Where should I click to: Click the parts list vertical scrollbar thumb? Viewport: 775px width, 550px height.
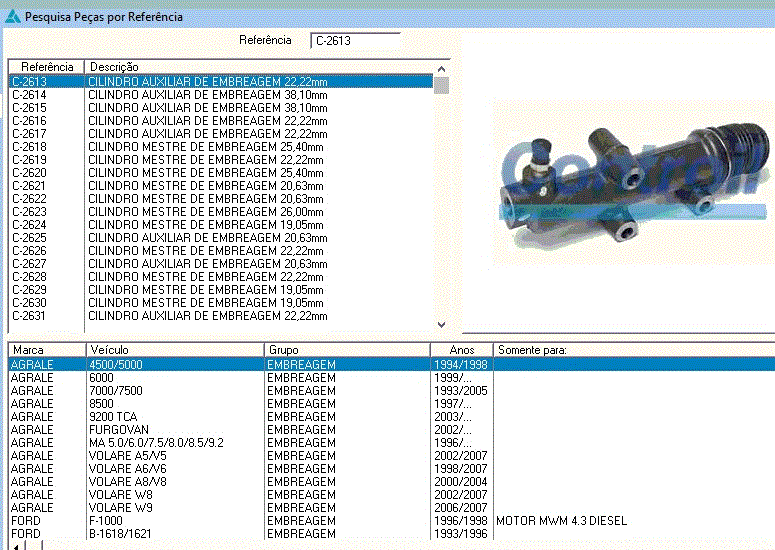point(442,84)
